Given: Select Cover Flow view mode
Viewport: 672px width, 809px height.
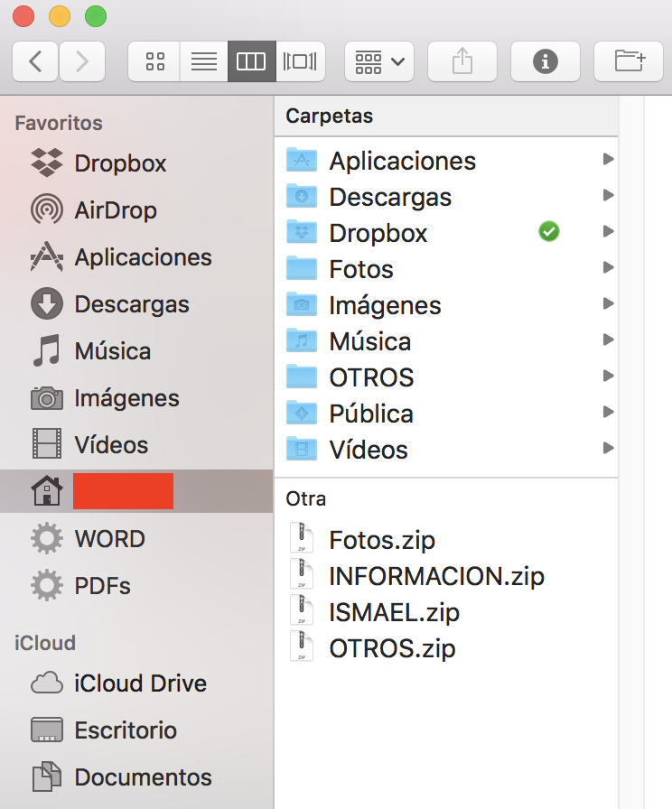Looking at the screenshot, I should [300, 61].
